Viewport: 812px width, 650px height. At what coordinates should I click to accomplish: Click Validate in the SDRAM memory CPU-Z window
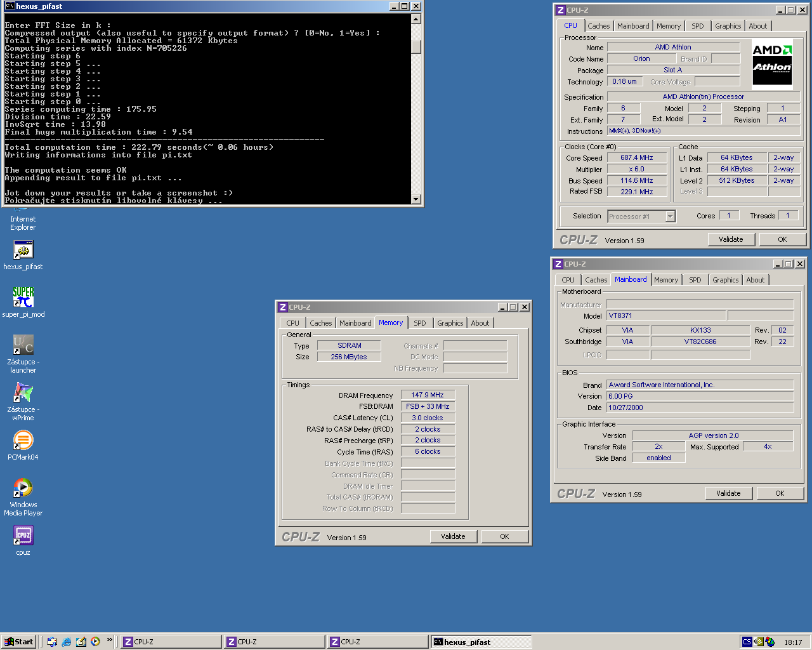coord(453,536)
